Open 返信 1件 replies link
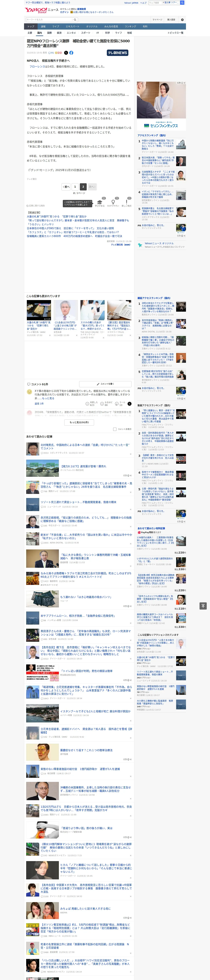 click(x=39, y=403)
